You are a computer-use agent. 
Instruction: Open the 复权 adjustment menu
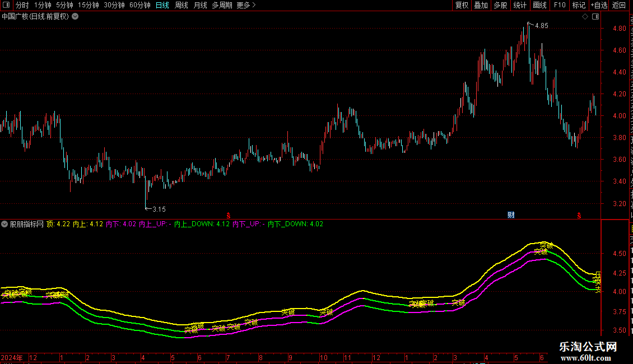point(462,5)
